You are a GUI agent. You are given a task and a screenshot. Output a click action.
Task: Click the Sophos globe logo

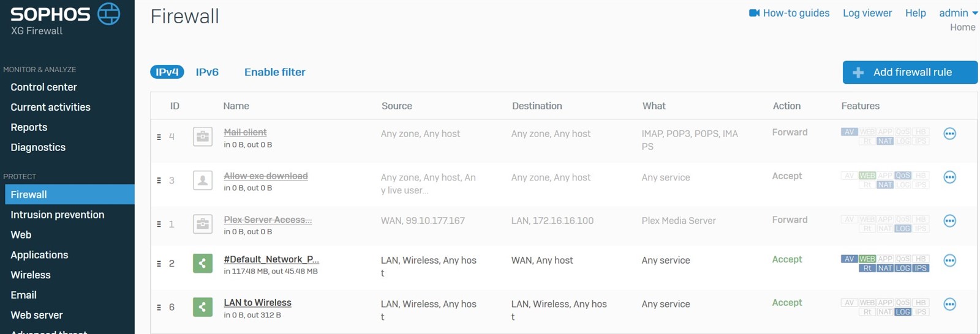(x=109, y=13)
